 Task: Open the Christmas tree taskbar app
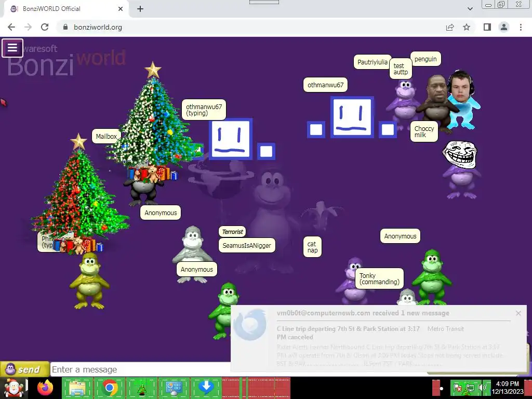click(x=141, y=388)
